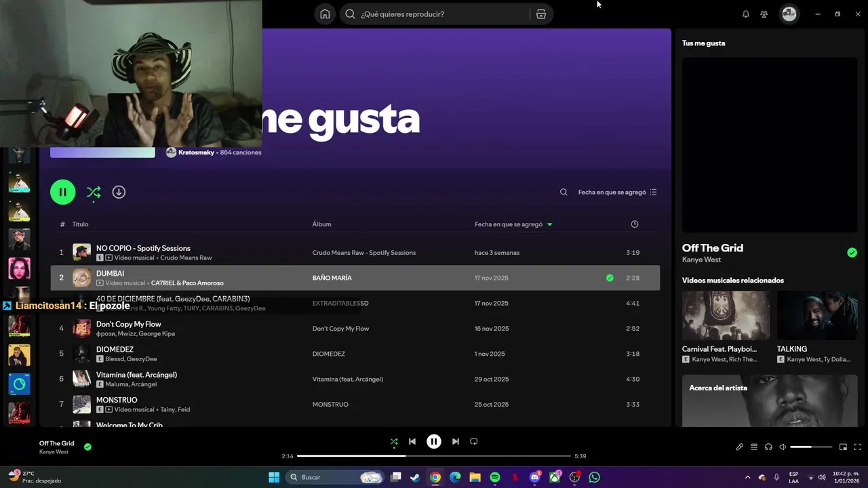Open Discord from the taskbar

(x=535, y=477)
